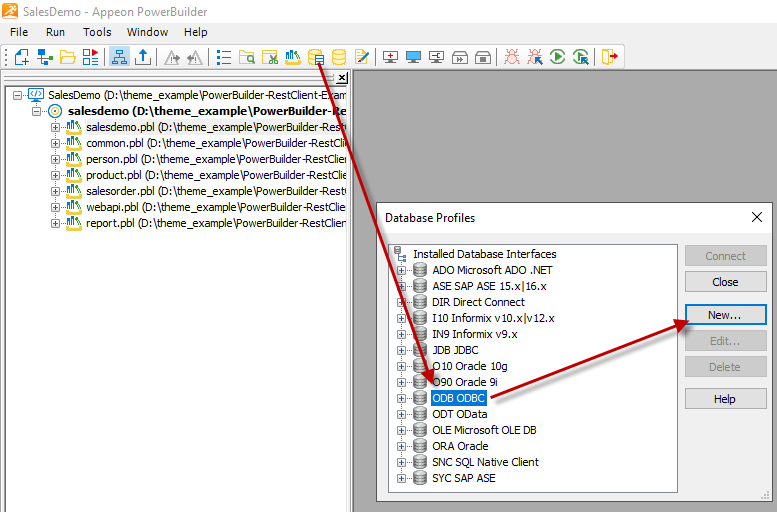Click the Skip build operation icon
This screenshot has width=777, height=512.
(x=460, y=58)
